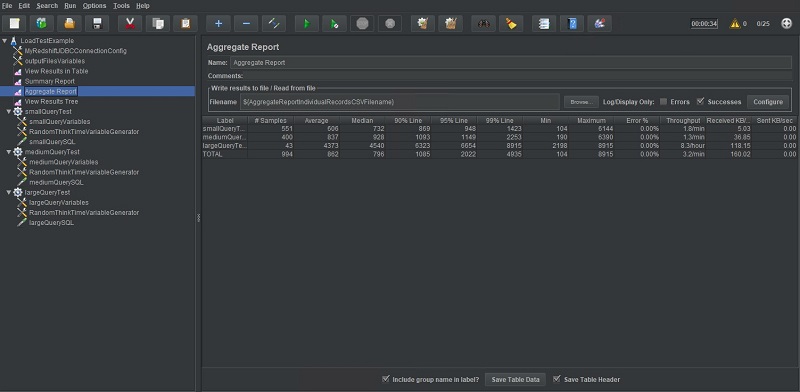This screenshot has height=392, width=800.
Task: Paste element using clipboard icon
Action: click(x=185, y=23)
